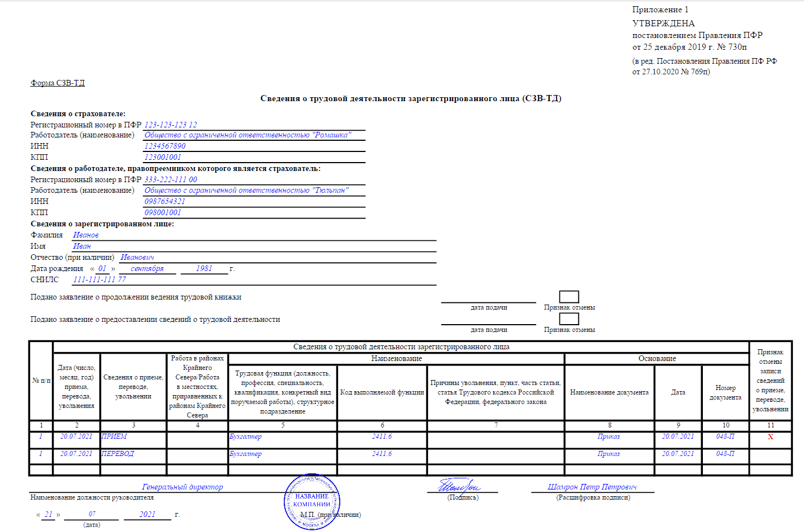Click function code 2411.6 in ПРИЕМ row
The image size is (804, 532).
382,436
